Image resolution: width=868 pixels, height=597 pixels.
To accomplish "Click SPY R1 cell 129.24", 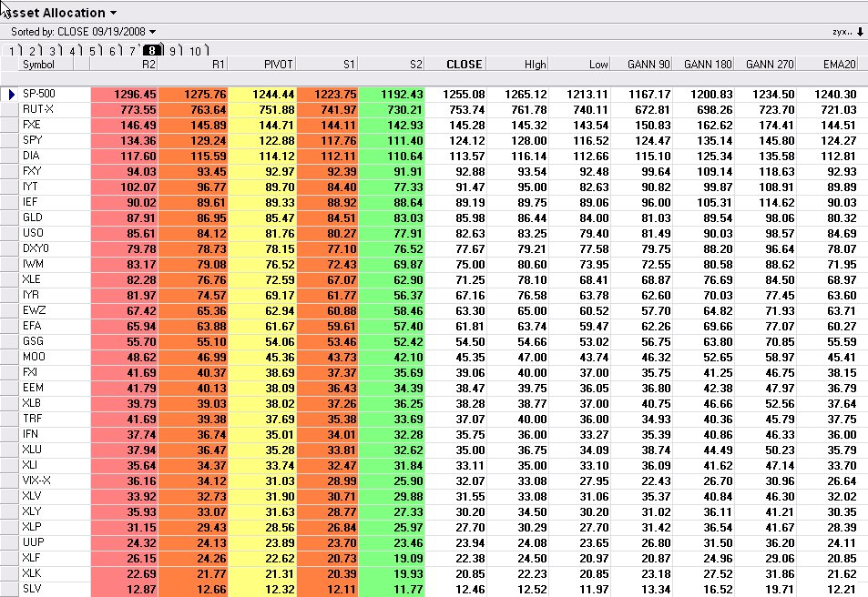I will (x=193, y=141).
